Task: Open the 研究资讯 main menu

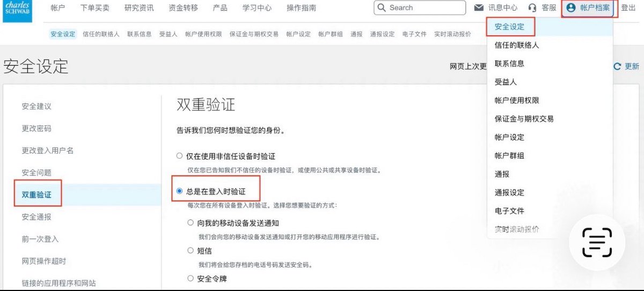Action: coord(138,8)
